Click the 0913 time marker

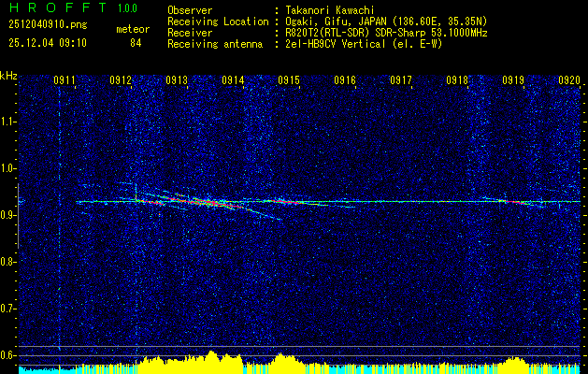[177, 80]
